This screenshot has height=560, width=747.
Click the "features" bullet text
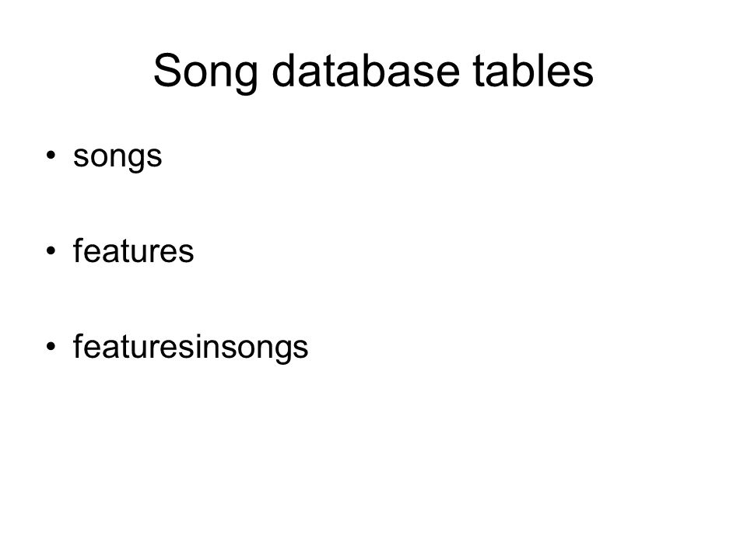133,250
